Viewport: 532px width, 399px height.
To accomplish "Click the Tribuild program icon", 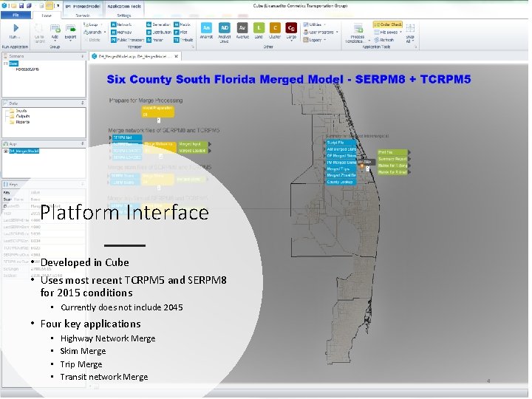I will coord(177,40).
